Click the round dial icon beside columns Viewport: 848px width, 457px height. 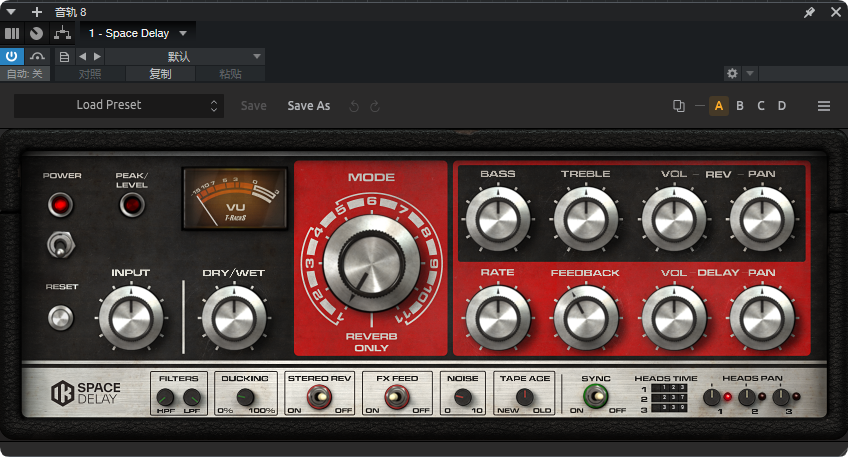pyautogui.click(x=36, y=34)
